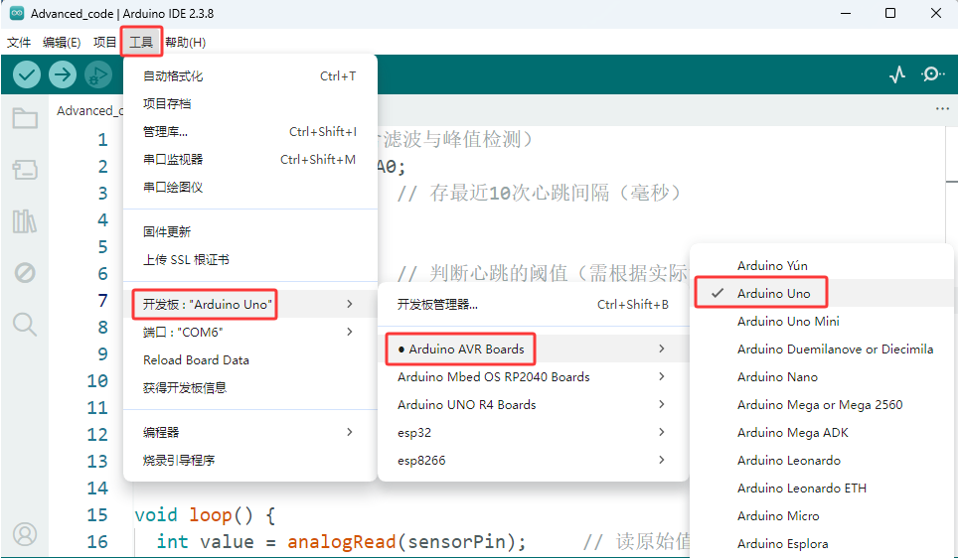This screenshot has height=560, width=960.
Task: Expand the 编程器 submenu arrow
Action: point(350,432)
